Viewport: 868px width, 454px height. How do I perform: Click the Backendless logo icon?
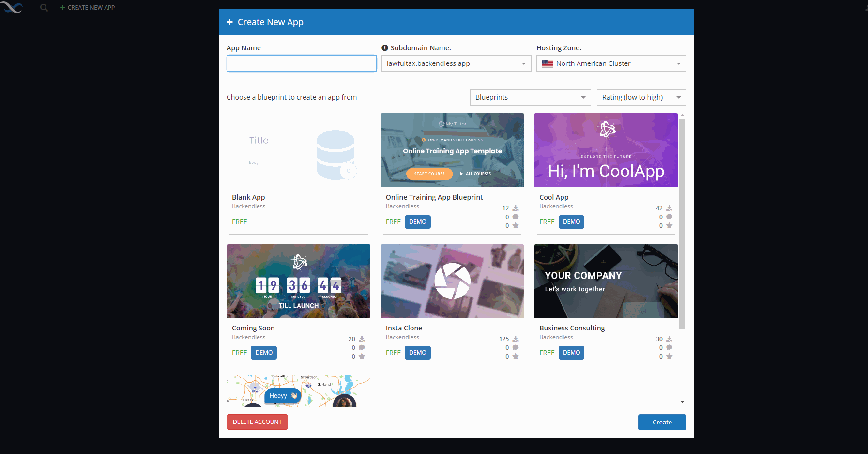point(11,7)
